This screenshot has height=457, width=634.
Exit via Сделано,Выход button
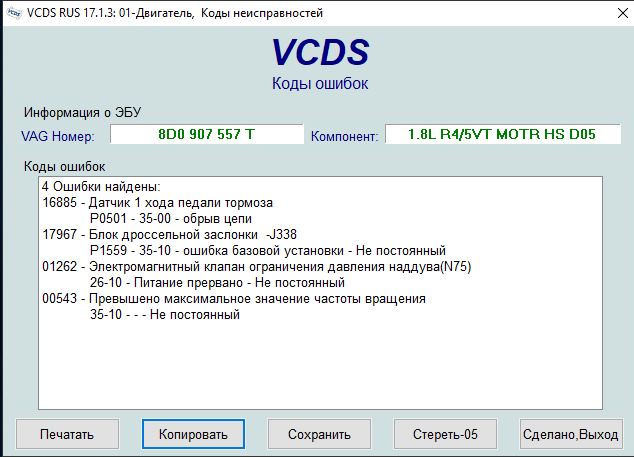click(x=571, y=434)
